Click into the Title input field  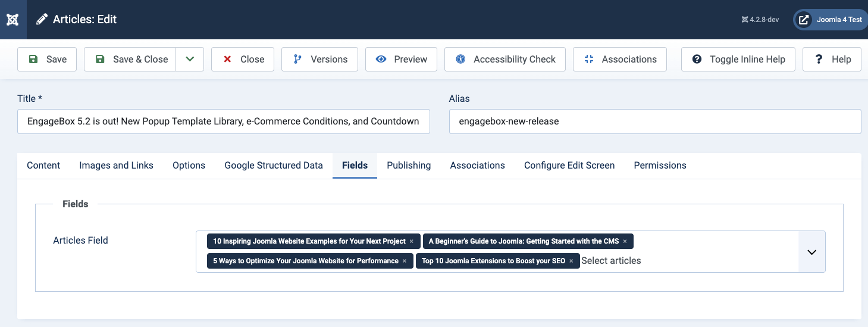(x=224, y=121)
